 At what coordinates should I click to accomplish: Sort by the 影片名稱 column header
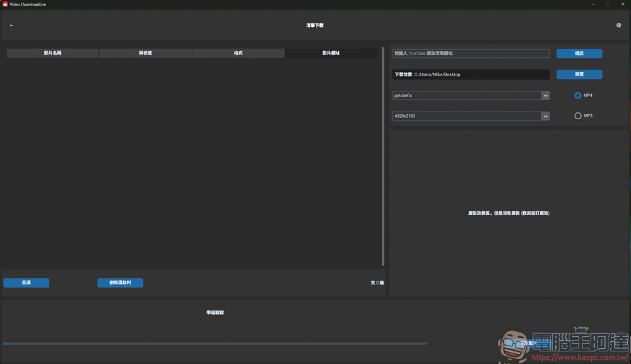point(53,53)
